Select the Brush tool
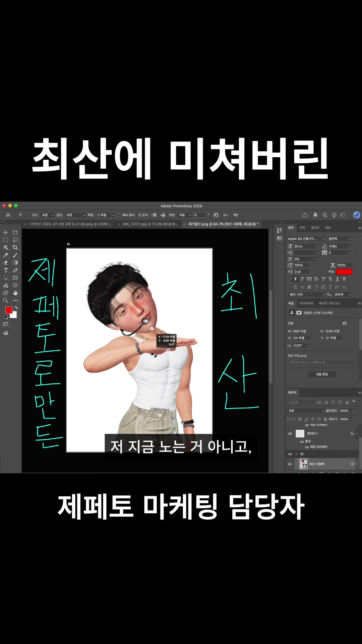 15,255
